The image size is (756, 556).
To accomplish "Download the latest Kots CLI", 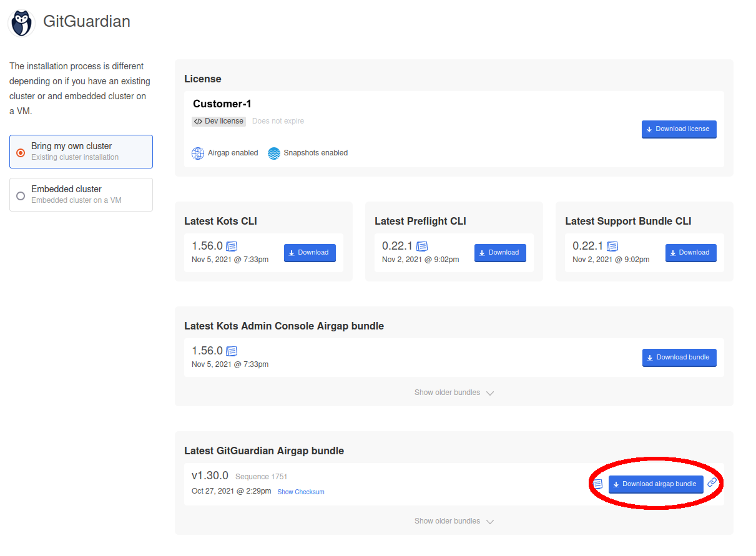I will tap(310, 253).
